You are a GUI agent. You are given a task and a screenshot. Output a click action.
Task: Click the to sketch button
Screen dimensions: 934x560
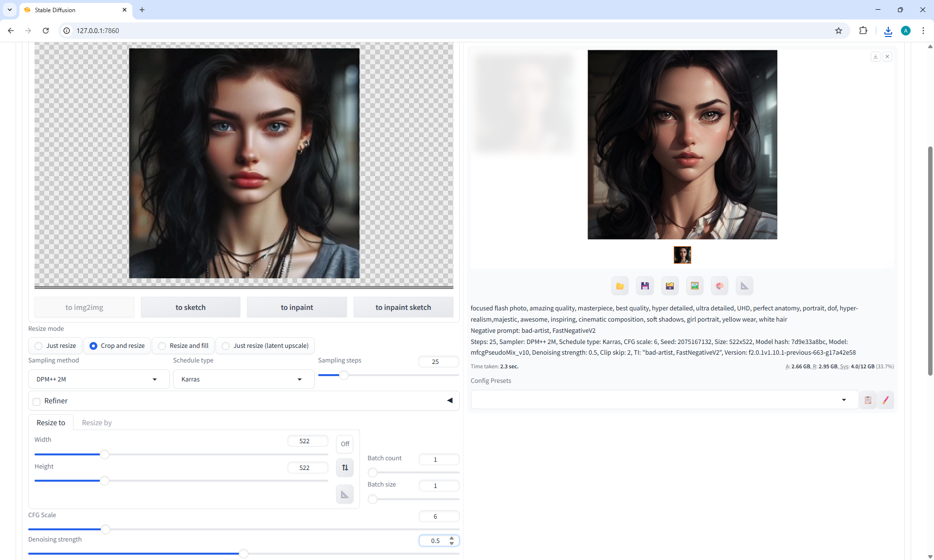click(x=190, y=307)
